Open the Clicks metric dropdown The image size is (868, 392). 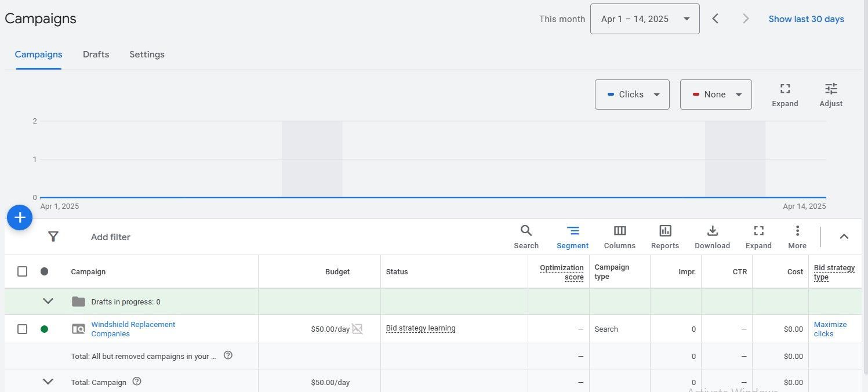click(x=632, y=95)
